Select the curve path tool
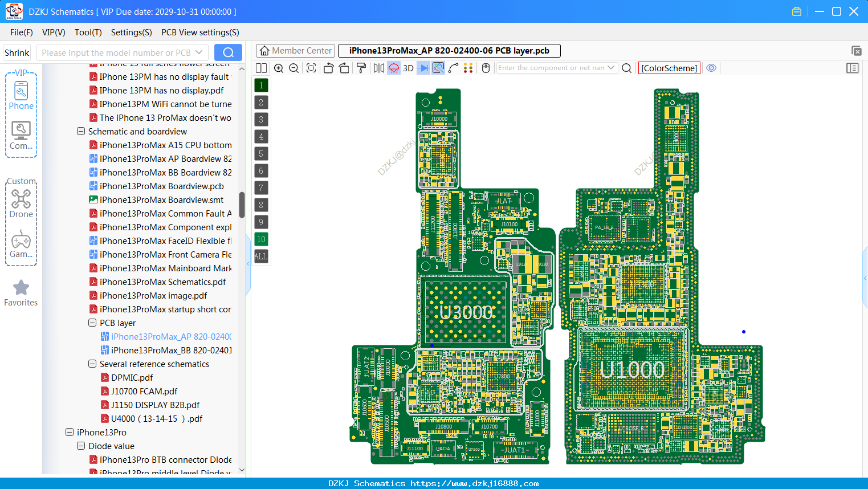 click(x=454, y=68)
